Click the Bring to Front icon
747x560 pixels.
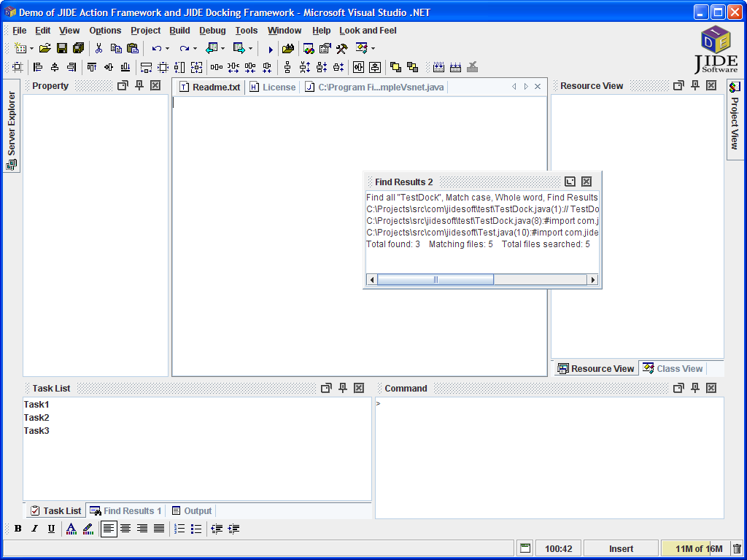tap(395, 67)
